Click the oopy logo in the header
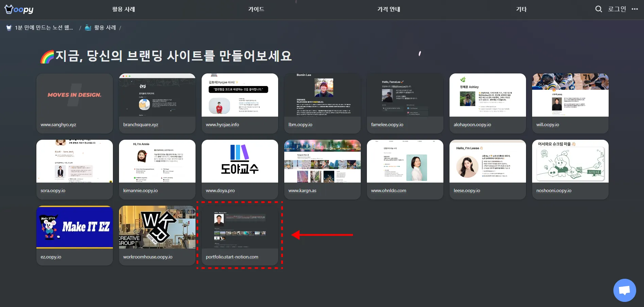This screenshot has width=644, height=307. [19, 9]
